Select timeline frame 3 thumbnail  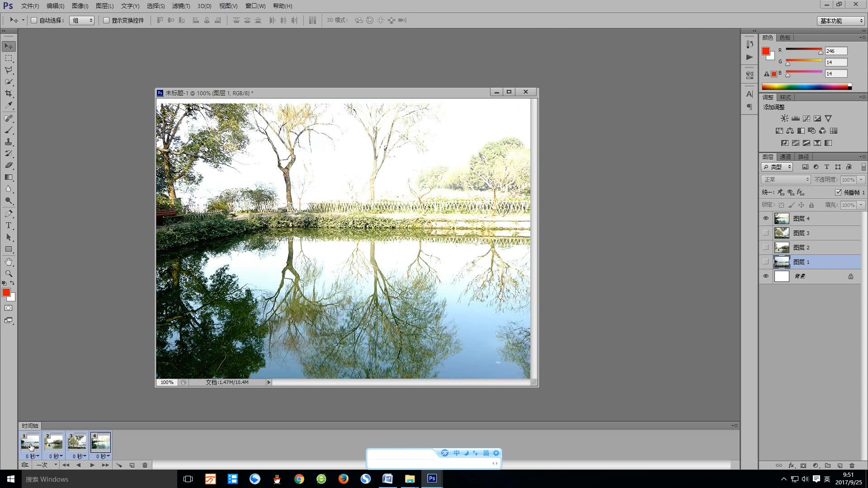tap(77, 442)
